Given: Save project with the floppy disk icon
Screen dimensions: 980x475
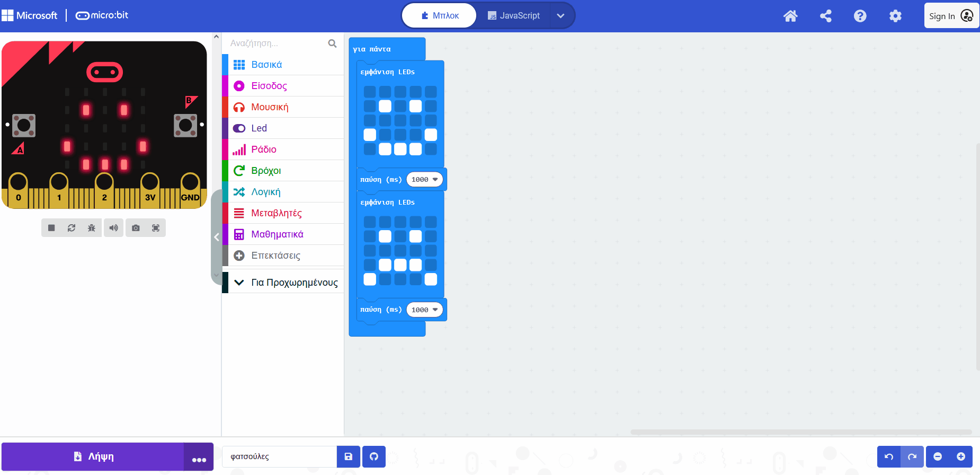Looking at the screenshot, I should [349, 456].
